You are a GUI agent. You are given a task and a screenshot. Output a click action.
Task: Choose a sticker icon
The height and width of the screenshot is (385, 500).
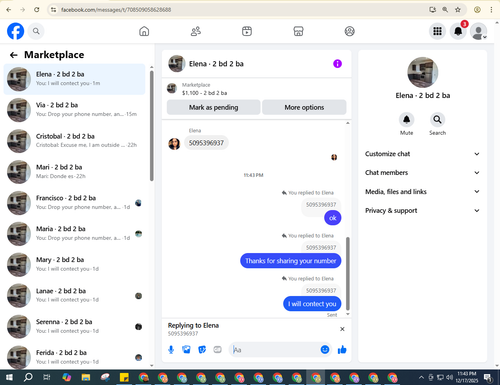tap(202, 350)
